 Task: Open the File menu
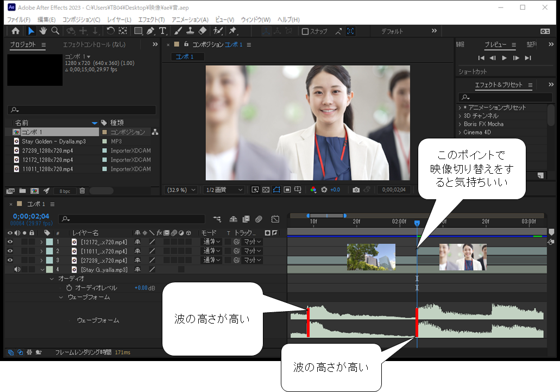(x=18, y=20)
